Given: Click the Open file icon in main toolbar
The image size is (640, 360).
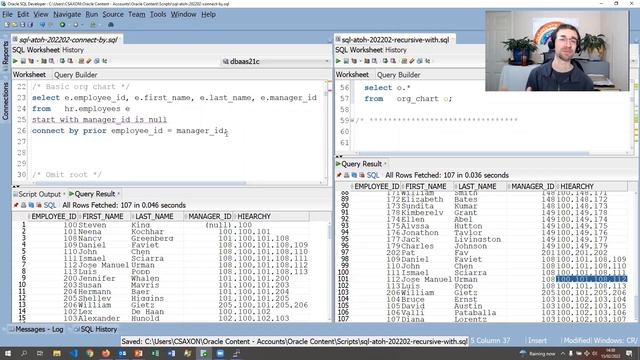Looking at the screenshot, I should pos(14,25).
